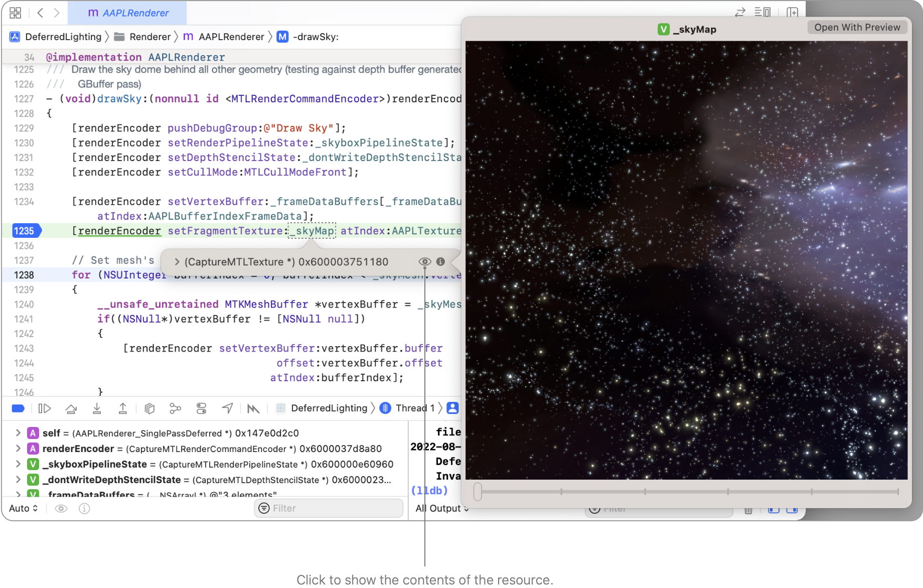
Task: Expand the _skyboxPipelineState variable
Action: (x=19, y=464)
